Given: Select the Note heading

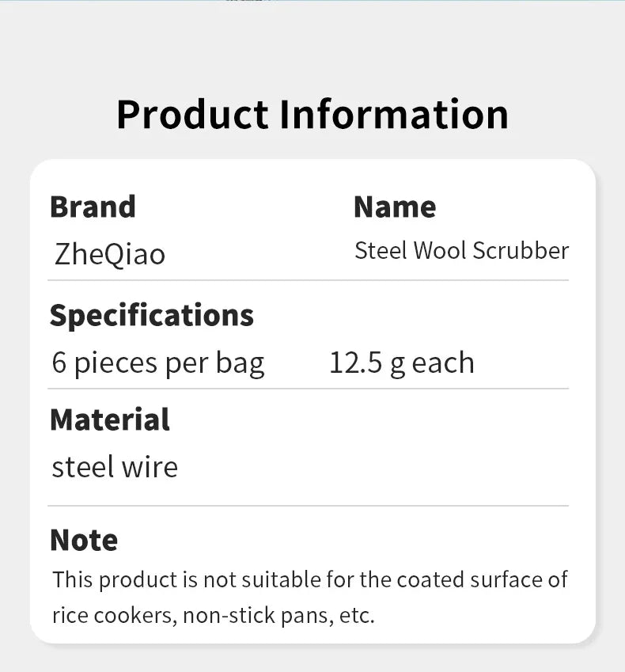Looking at the screenshot, I should click(x=84, y=540).
